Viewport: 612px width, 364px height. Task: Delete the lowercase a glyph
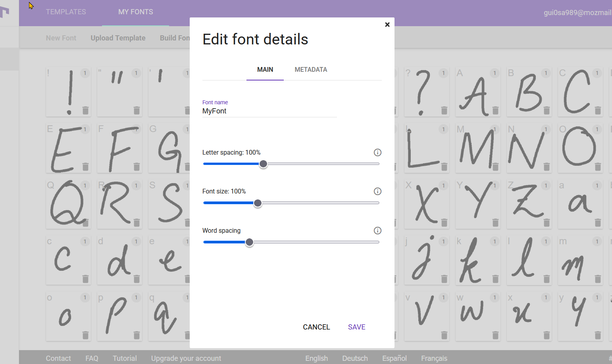pyautogui.click(x=598, y=223)
